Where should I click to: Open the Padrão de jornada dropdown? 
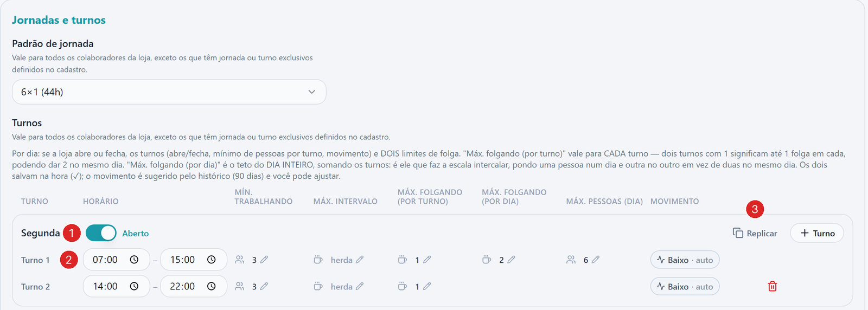pos(169,92)
